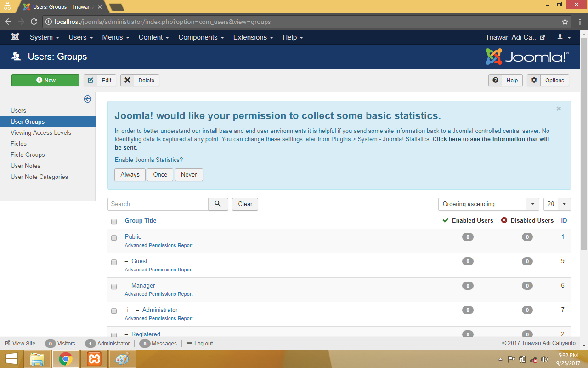
Task: Click into the Search input field
Action: [x=158, y=204]
